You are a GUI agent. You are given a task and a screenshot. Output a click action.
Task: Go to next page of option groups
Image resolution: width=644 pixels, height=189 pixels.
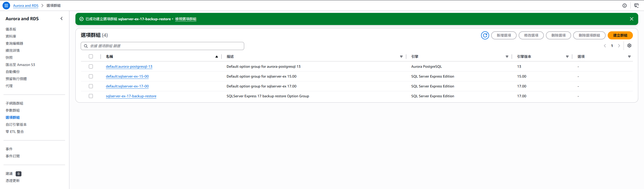click(x=619, y=46)
